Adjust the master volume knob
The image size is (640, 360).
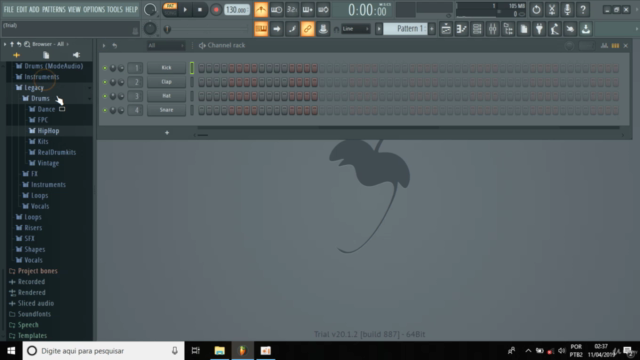click(x=150, y=9)
